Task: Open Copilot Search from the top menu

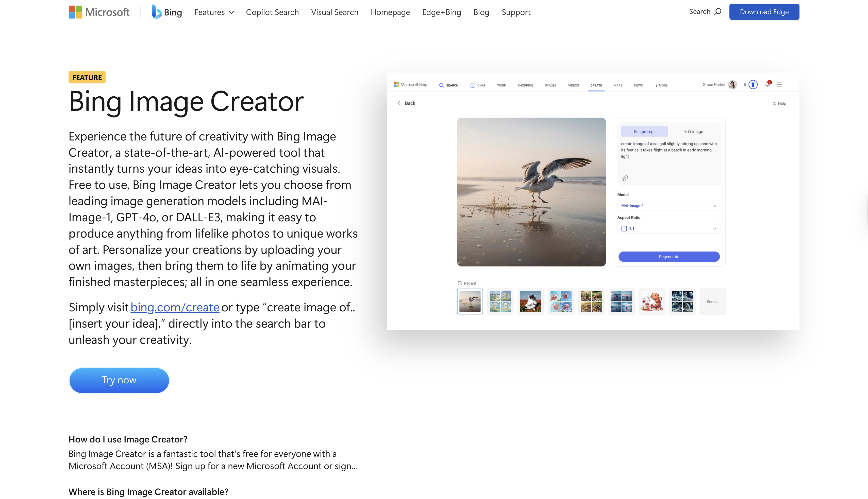Action: tap(272, 12)
